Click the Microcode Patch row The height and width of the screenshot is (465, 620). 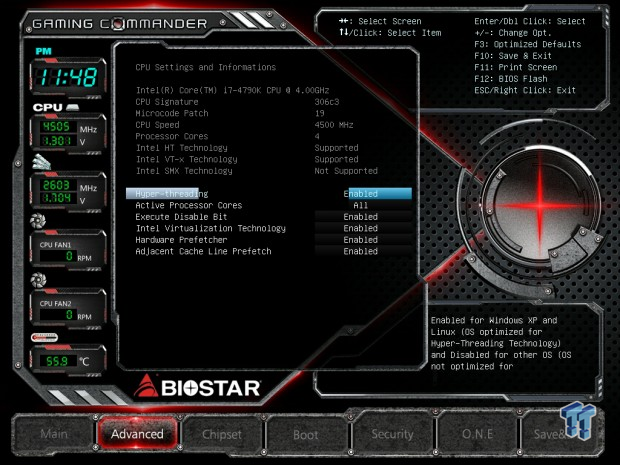click(230, 113)
